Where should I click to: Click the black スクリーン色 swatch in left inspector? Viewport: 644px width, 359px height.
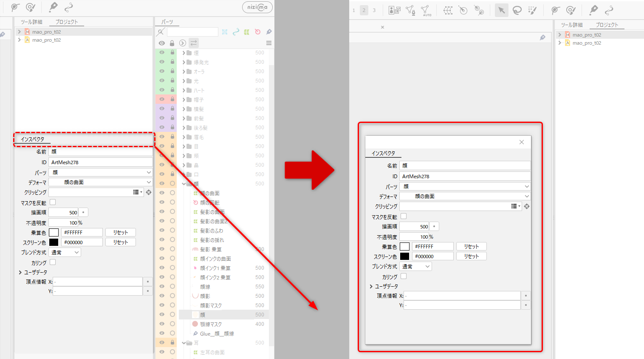click(x=54, y=242)
